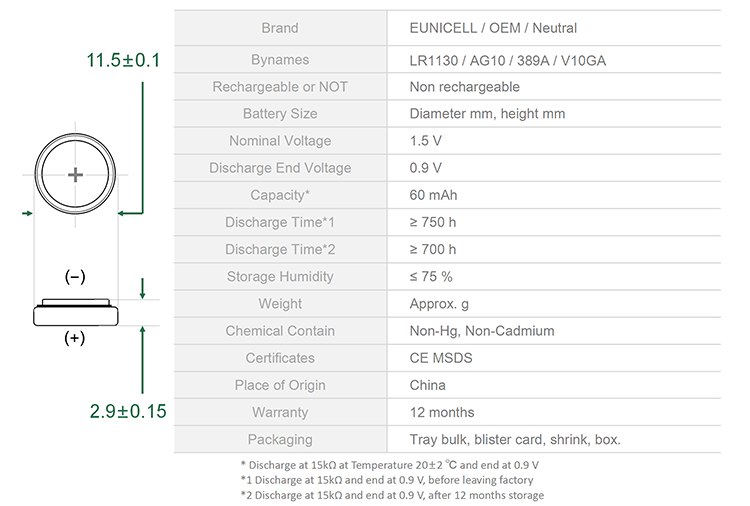Select the EUNICELL / OEM / Neutral value

[x=493, y=28]
